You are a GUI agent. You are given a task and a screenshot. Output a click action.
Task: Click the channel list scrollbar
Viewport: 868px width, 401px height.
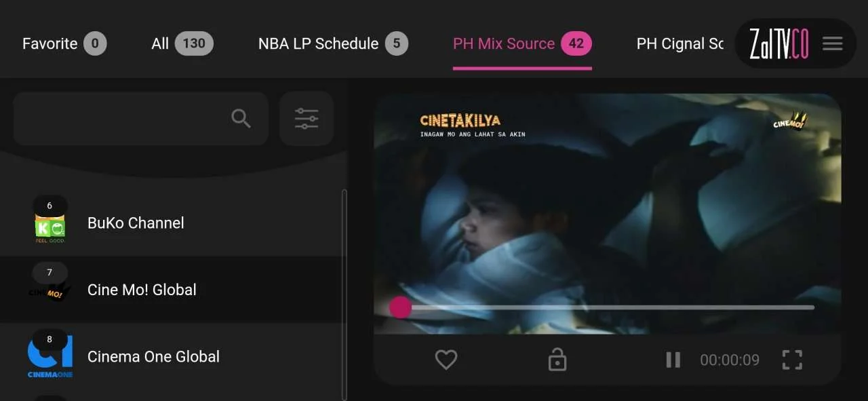tap(344, 295)
